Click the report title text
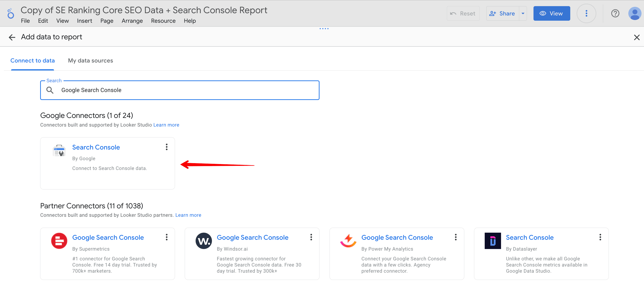This screenshot has width=644, height=289. tap(144, 10)
